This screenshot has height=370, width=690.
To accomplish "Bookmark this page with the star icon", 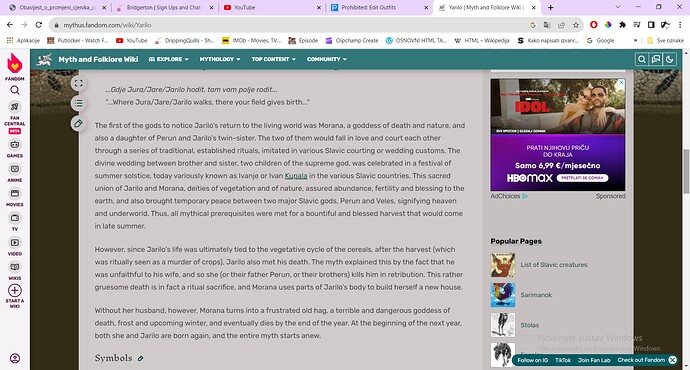I will pyautogui.click(x=576, y=25).
